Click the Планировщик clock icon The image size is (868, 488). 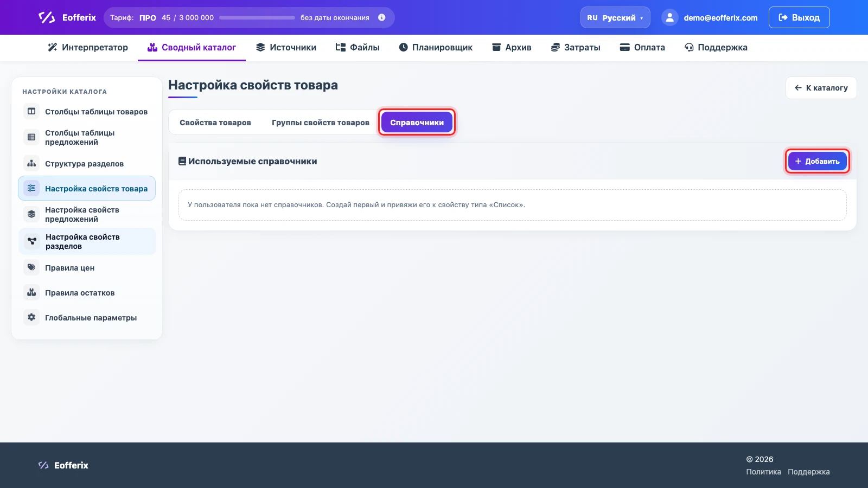[x=404, y=47]
